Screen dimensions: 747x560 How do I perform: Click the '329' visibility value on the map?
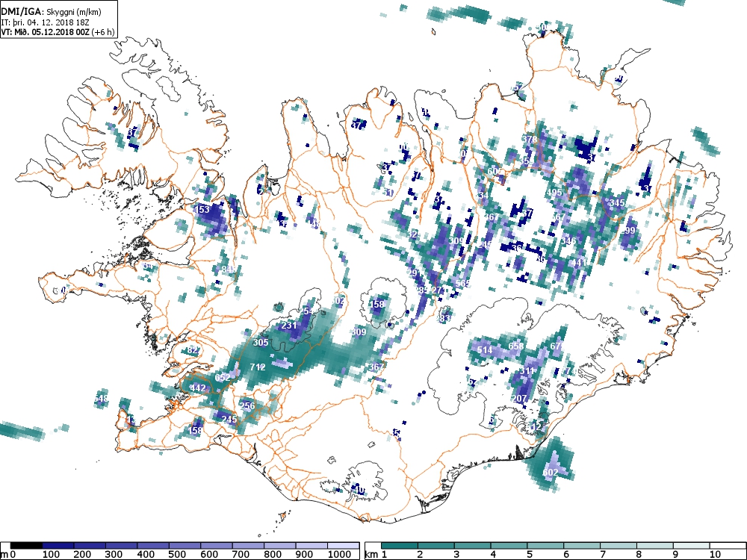(x=414, y=234)
